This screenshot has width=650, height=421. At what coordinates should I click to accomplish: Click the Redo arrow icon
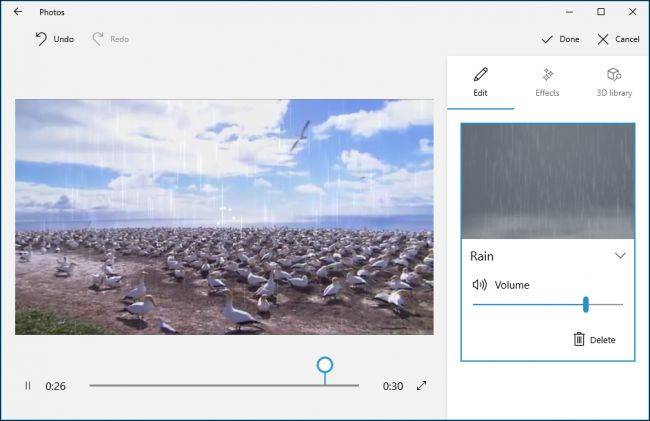pyautogui.click(x=98, y=39)
